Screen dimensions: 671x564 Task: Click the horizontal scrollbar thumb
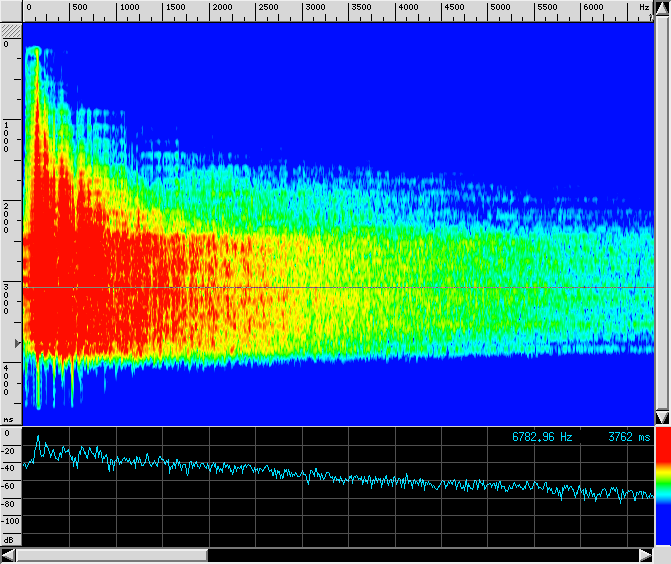(x=111, y=555)
